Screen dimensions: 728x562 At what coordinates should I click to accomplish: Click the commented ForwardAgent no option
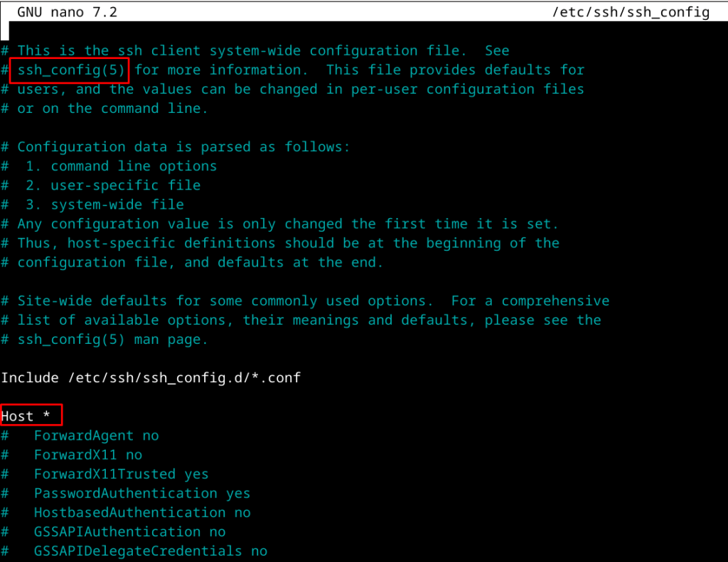(x=96, y=435)
